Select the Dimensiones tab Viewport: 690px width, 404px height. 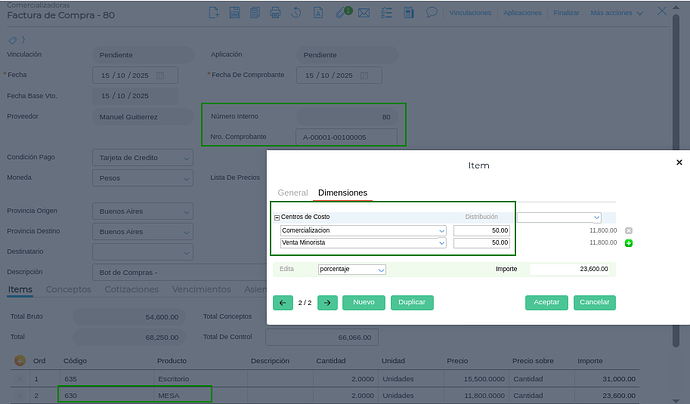pos(342,192)
